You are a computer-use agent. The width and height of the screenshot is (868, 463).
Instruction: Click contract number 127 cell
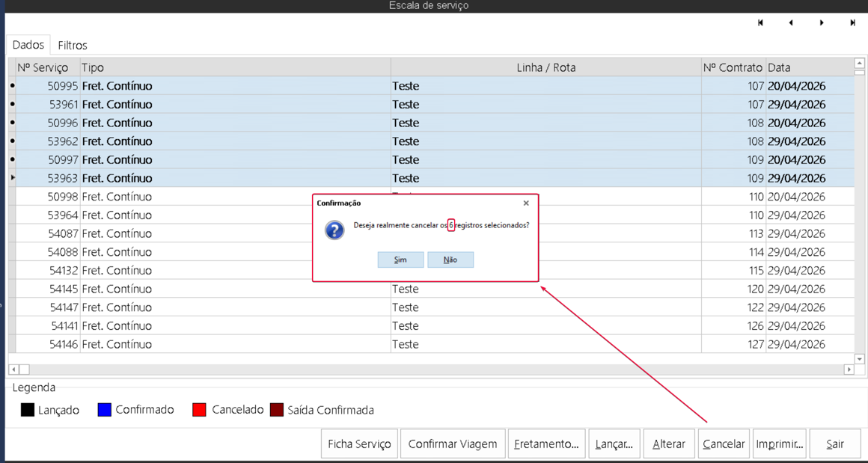[733, 344]
